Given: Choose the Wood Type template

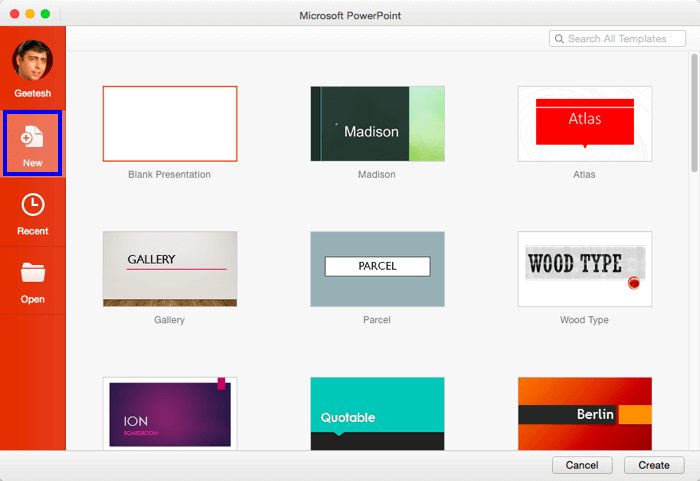Looking at the screenshot, I should click(x=584, y=269).
